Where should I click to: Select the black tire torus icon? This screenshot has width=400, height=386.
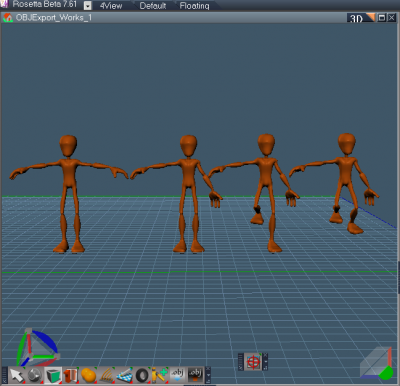click(x=142, y=376)
